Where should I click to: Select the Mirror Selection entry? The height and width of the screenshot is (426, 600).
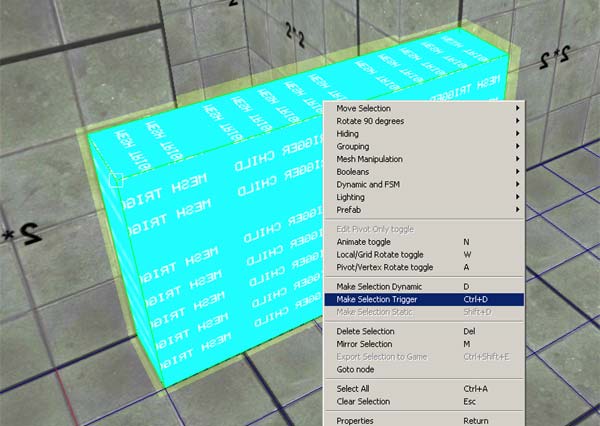364,344
